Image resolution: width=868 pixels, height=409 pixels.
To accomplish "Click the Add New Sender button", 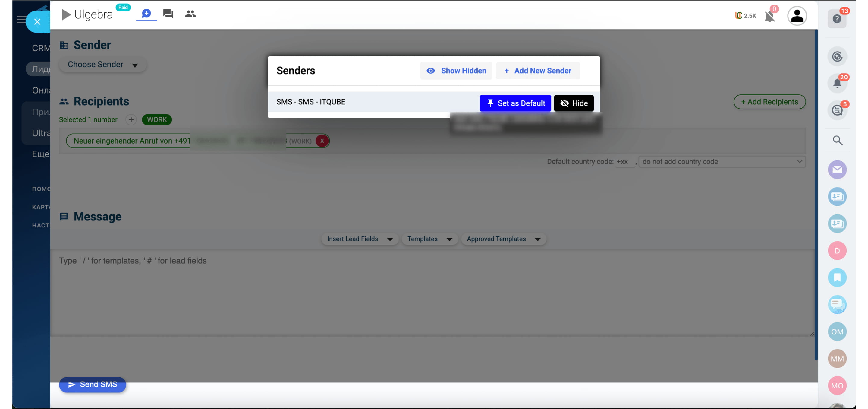I will tap(537, 71).
